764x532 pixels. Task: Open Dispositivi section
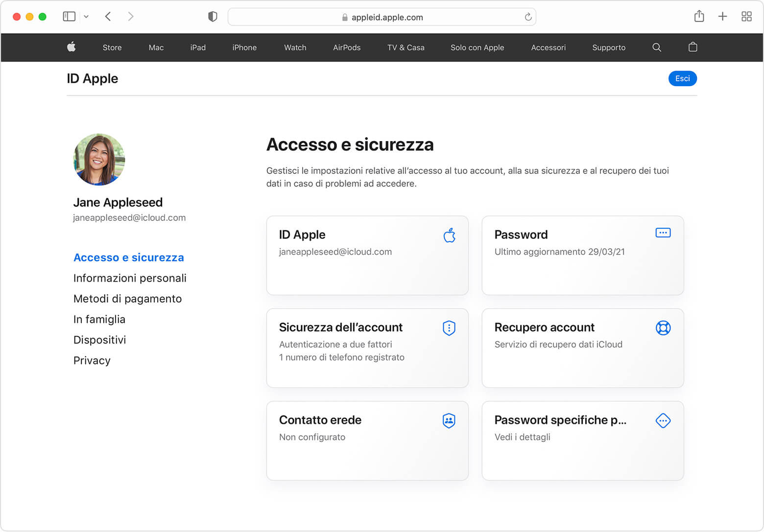[99, 340]
